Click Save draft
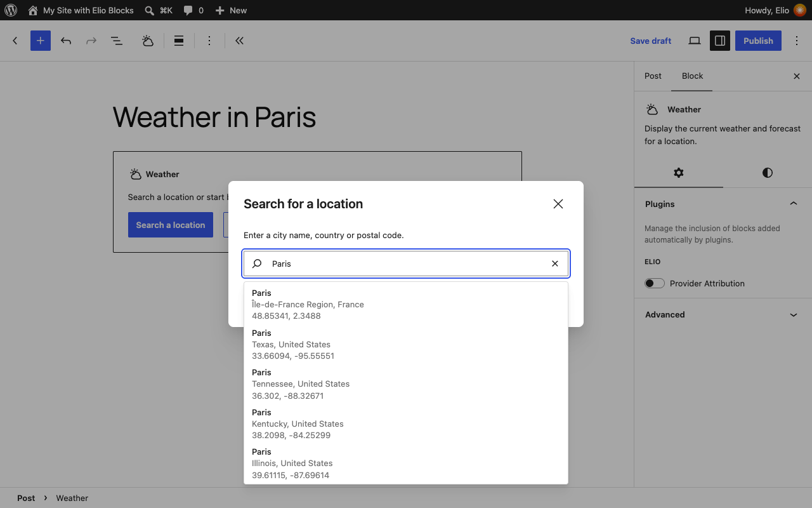 click(650, 41)
